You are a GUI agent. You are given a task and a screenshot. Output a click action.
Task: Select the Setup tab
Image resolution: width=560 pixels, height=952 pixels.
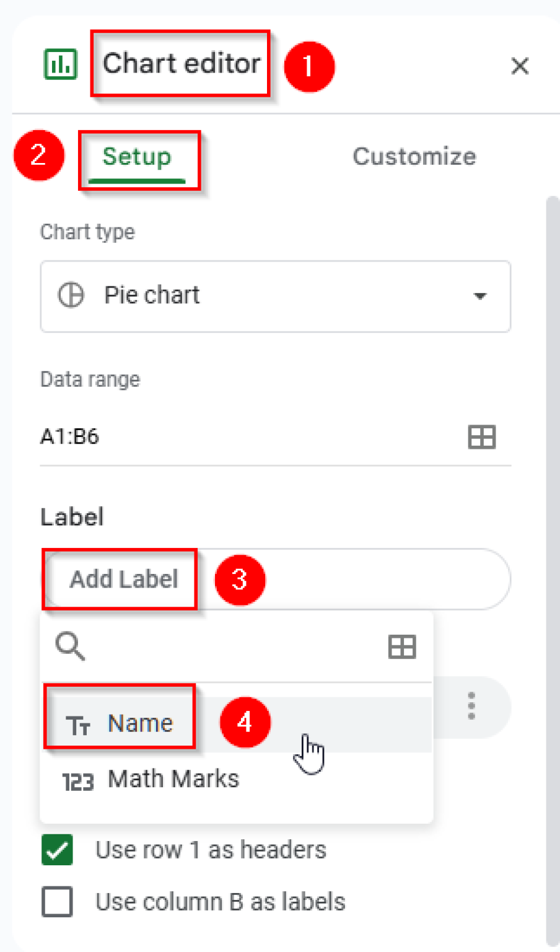[x=136, y=157]
